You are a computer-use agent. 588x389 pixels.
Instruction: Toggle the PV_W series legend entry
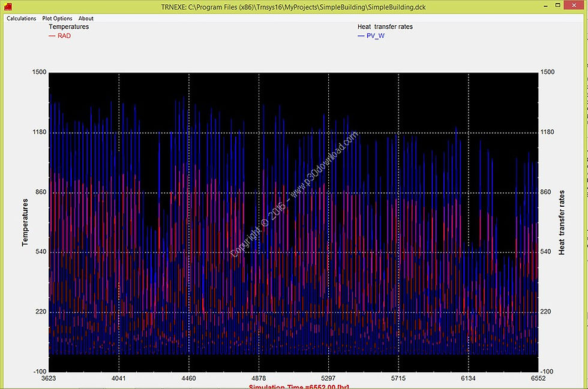[x=371, y=36]
